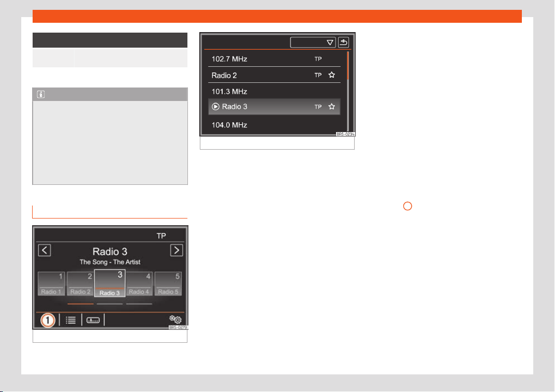
Task: Click play icon next to Radio 3
Action: (215, 107)
